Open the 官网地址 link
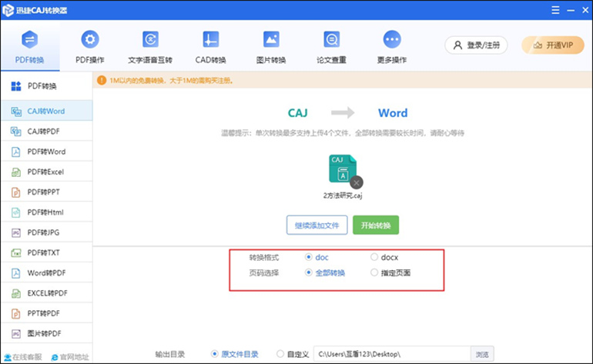Screen dimensions: 593x364 click(70, 357)
